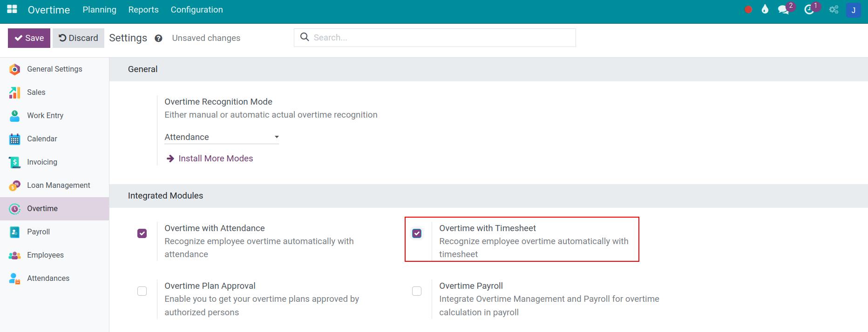Open the Reports menu

143,10
